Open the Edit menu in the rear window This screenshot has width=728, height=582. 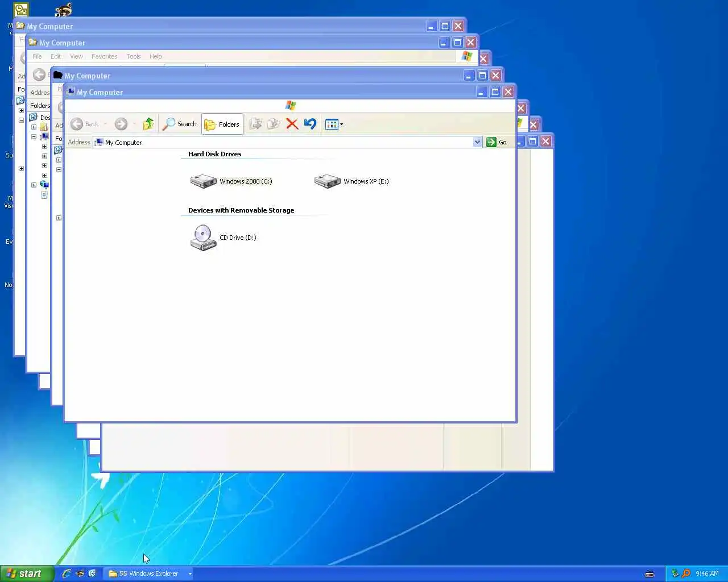[56, 56]
